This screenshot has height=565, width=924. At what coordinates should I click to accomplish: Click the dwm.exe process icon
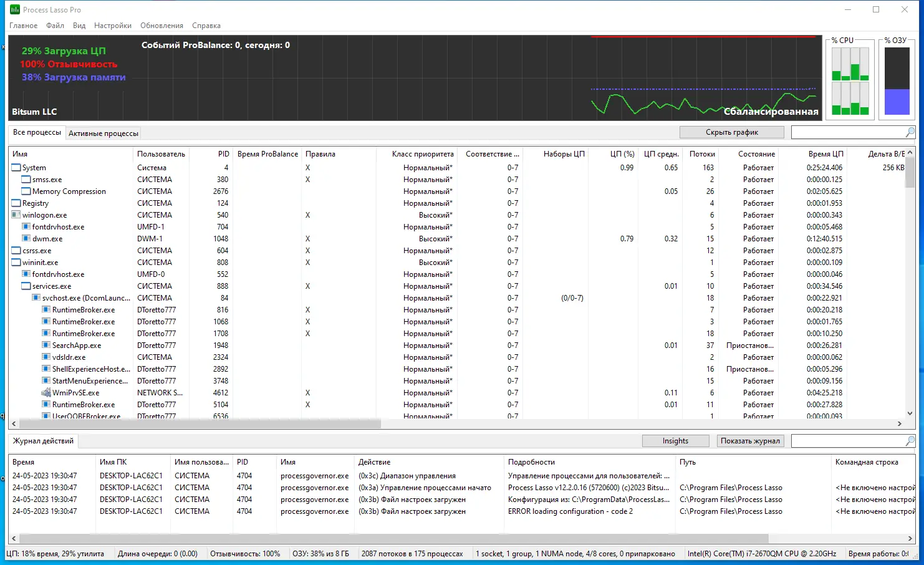point(26,239)
